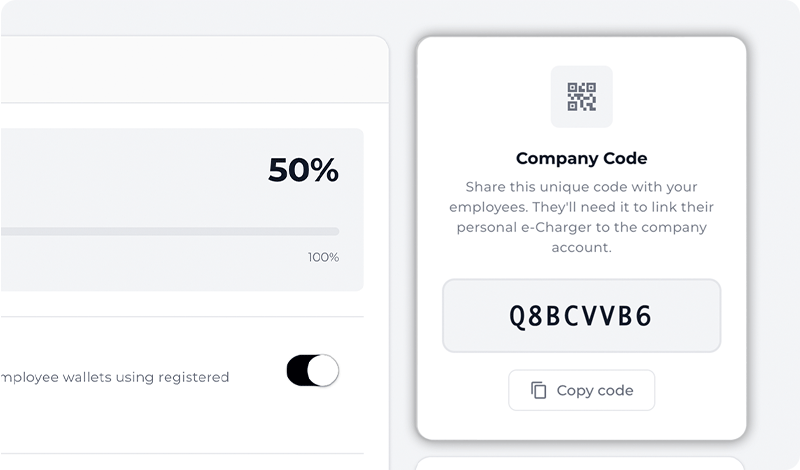
Task: Click the 'Copy code' text label
Action: [x=595, y=390]
